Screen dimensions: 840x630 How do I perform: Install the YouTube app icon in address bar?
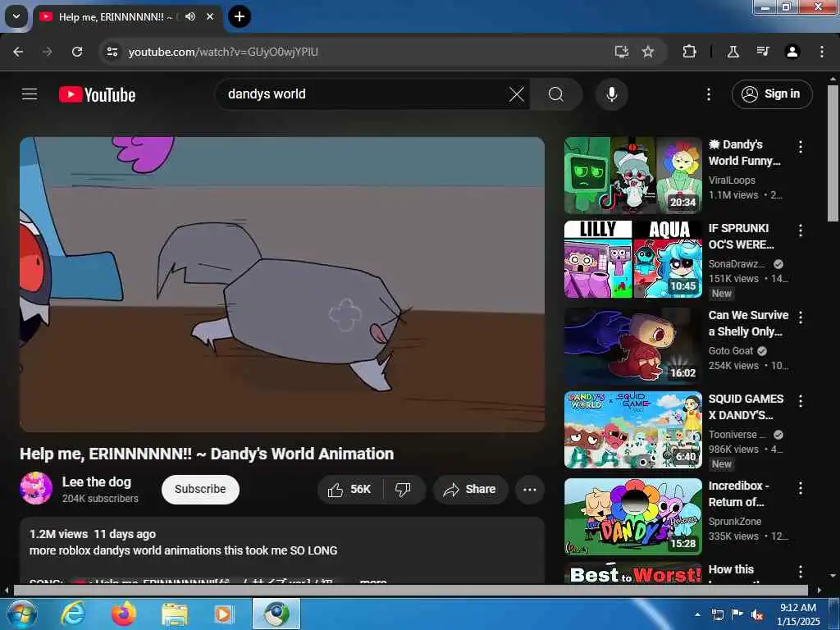tap(622, 52)
